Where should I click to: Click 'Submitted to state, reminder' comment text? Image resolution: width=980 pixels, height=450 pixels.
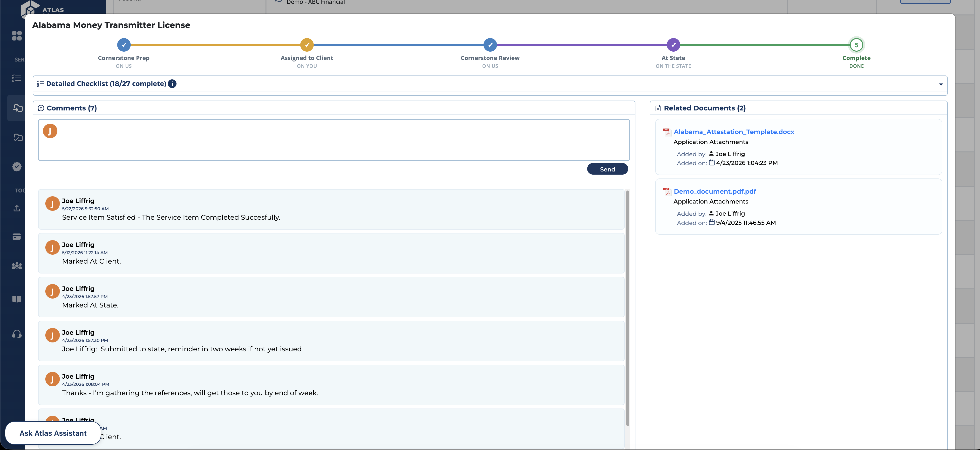point(182,349)
